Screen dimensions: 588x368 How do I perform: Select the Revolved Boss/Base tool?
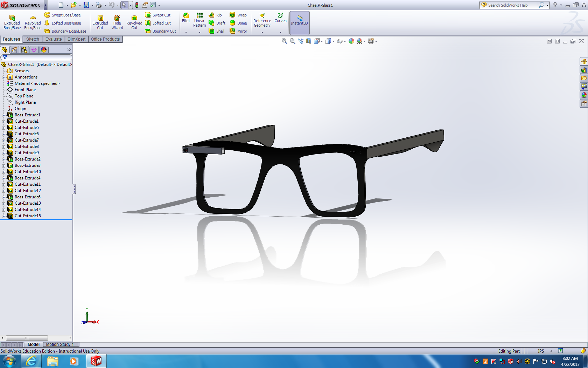[x=33, y=22]
